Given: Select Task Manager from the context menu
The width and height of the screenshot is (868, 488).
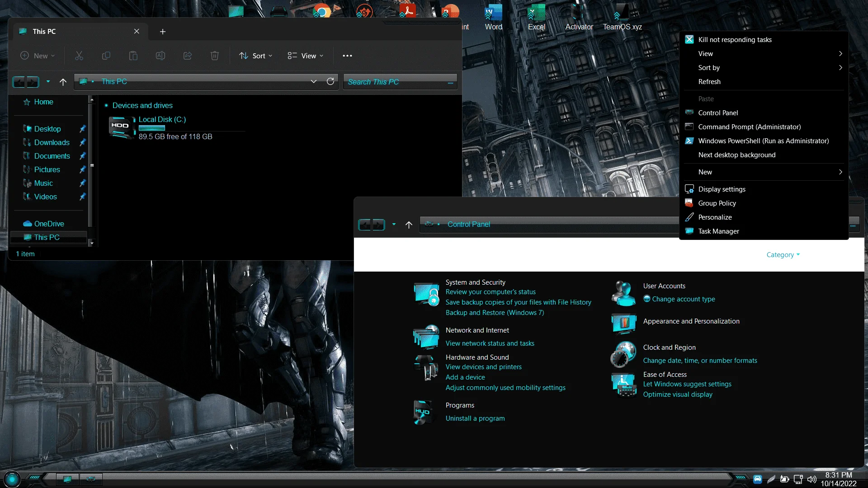Looking at the screenshot, I should pyautogui.click(x=764, y=231).
